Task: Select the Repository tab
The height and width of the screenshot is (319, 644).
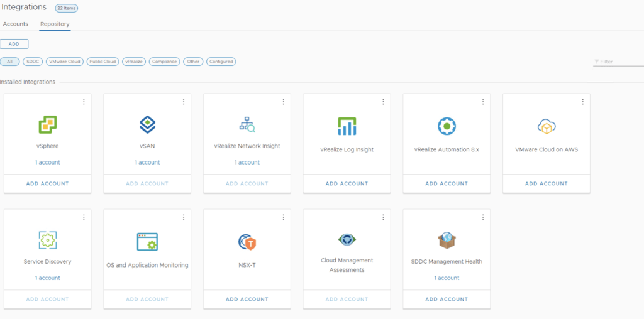Action: pos(55,24)
